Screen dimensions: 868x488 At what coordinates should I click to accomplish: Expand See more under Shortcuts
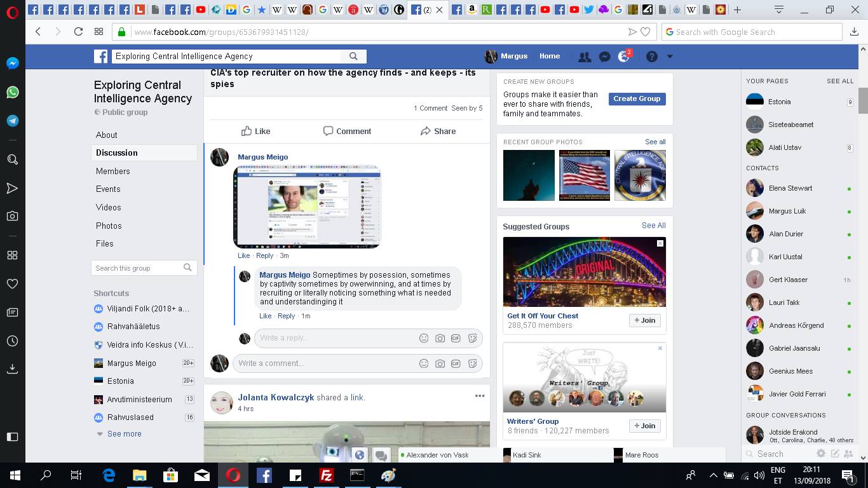tap(125, 434)
